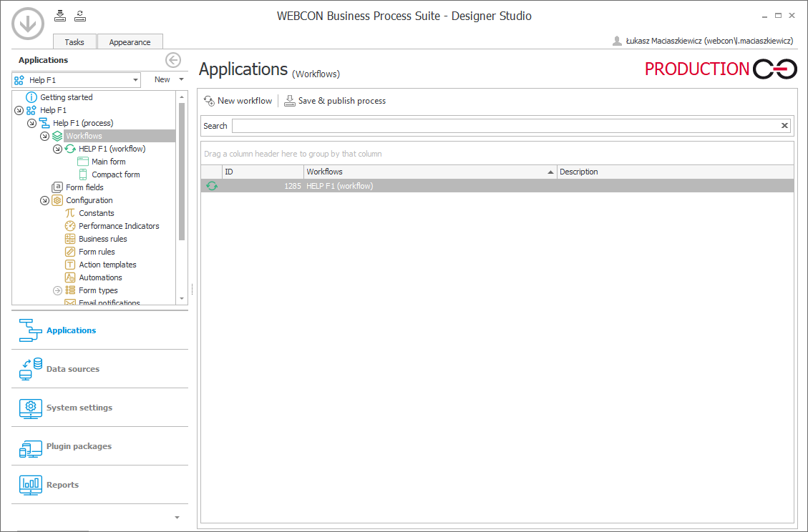Click the HELP F1 (workflow) cycle icon in the tree
This screenshot has width=808, height=532.
(x=70, y=149)
